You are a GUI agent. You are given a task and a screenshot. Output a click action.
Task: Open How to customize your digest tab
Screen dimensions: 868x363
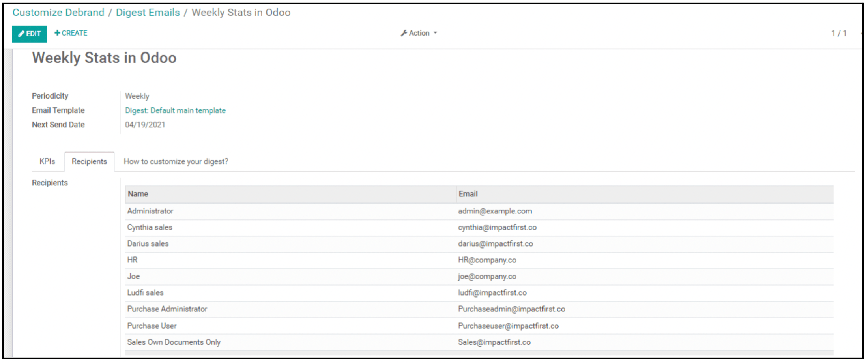point(176,161)
